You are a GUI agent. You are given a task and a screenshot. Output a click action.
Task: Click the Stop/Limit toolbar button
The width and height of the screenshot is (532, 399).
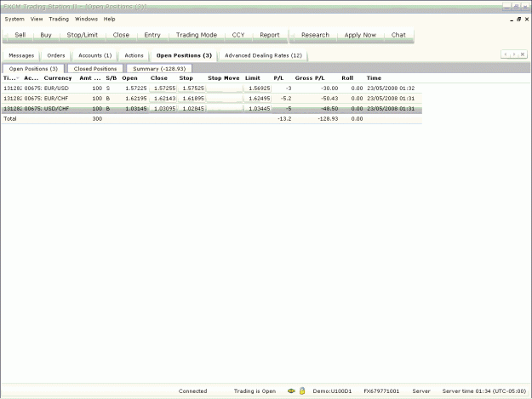click(x=82, y=35)
